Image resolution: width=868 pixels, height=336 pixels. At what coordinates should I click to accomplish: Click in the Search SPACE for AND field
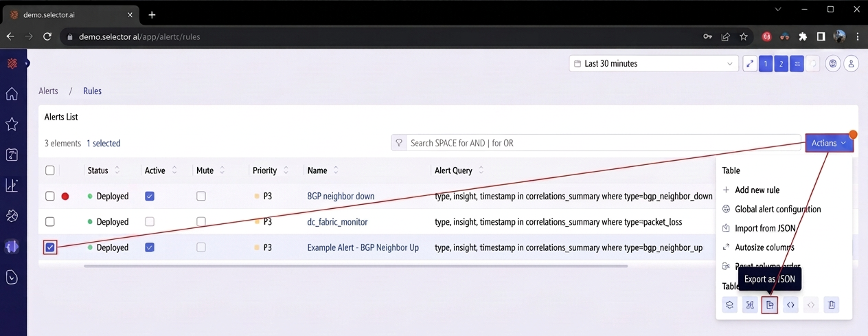604,143
